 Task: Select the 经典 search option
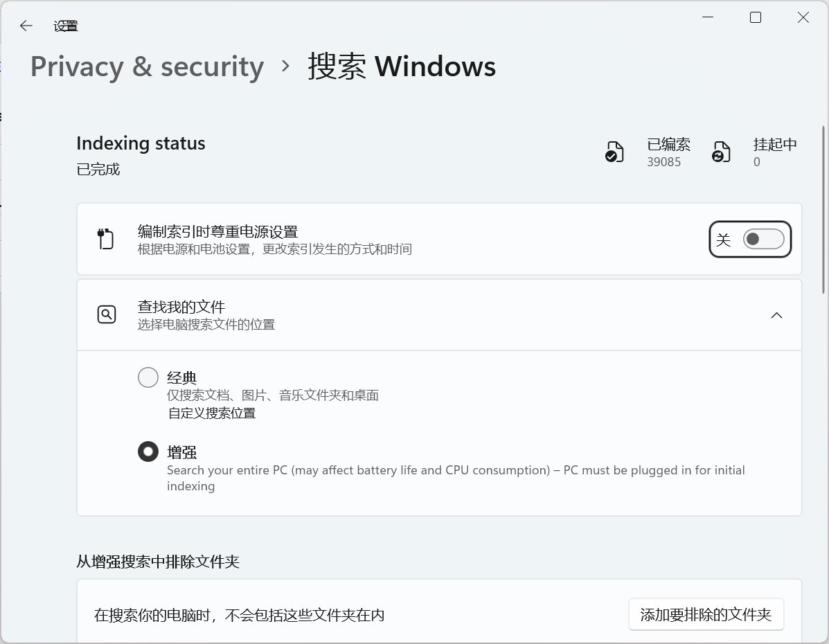148,377
